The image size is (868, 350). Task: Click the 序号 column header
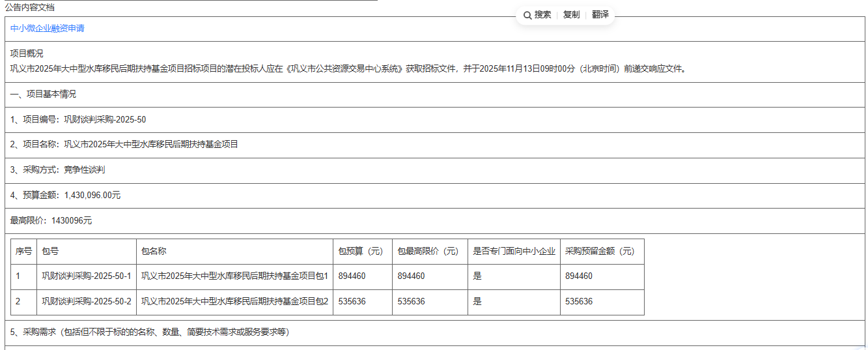click(23, 252)
